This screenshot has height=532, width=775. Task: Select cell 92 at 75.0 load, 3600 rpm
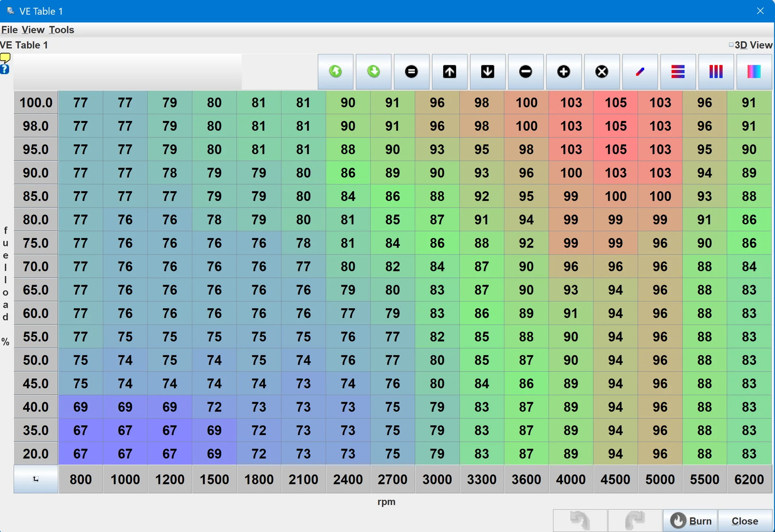[526, 243]
